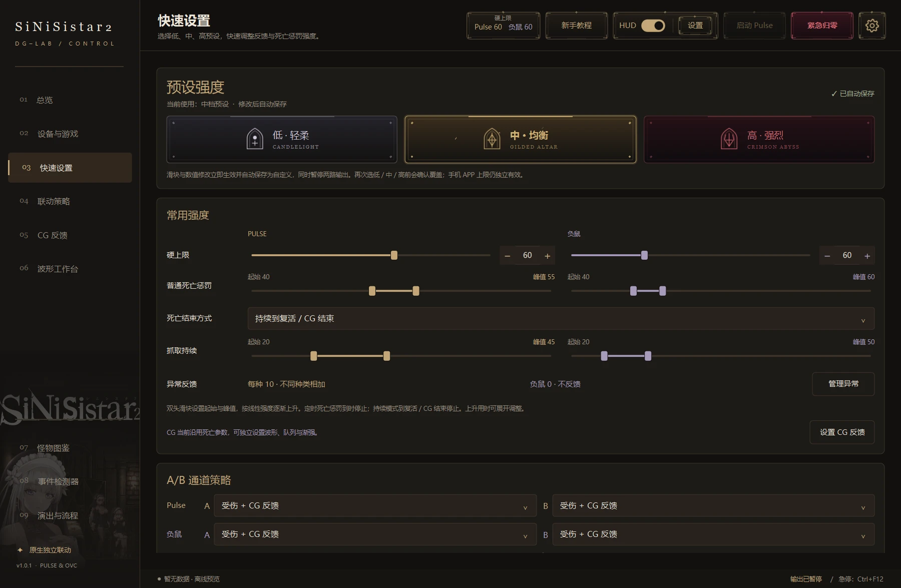This screenshot has height=588, width=901.
Task: Increase 负鼠 hard limit with plus
Action: tap(867, 256)
